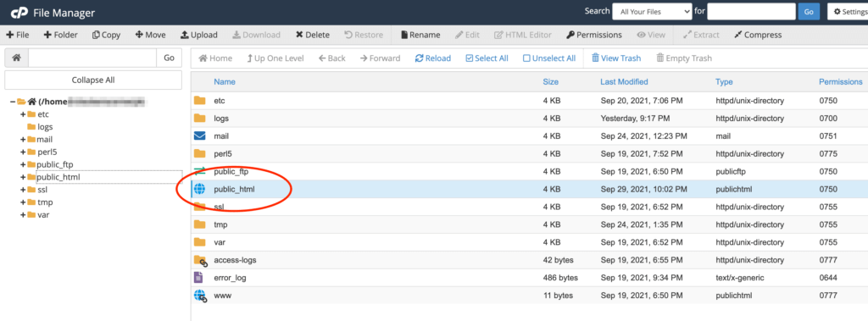This screenshot has height=321, width=868.
Task: Select logs folder in sidebar tree
Action: [x=45, y=127]
